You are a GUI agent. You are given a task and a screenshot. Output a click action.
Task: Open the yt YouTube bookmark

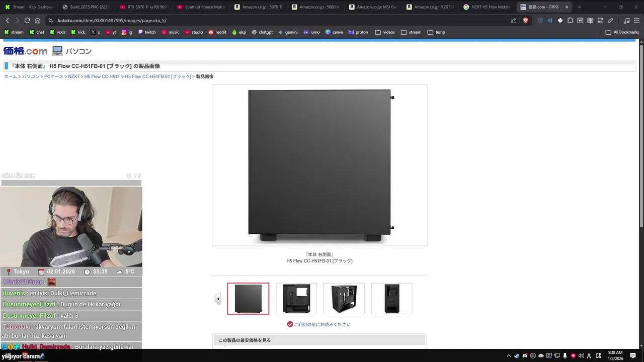coord(111,32)
